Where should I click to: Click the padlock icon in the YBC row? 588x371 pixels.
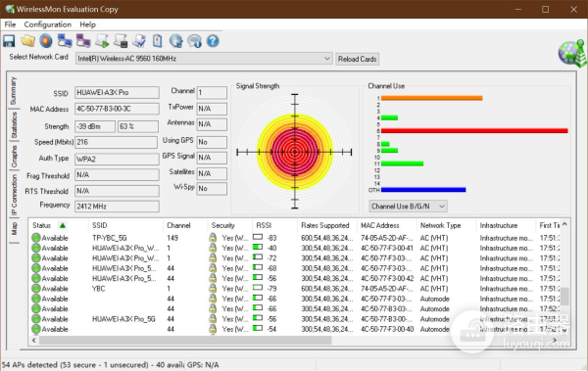(x=213, y=288)
